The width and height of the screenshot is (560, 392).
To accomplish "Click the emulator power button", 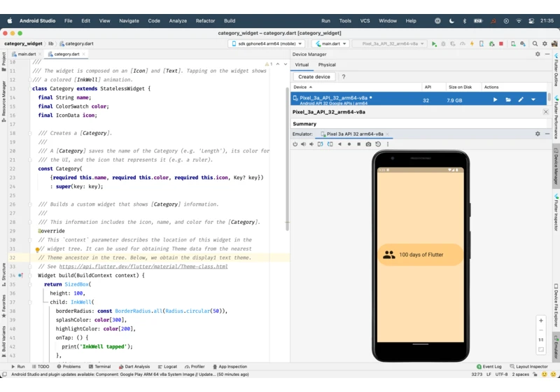I will (295, 144).
